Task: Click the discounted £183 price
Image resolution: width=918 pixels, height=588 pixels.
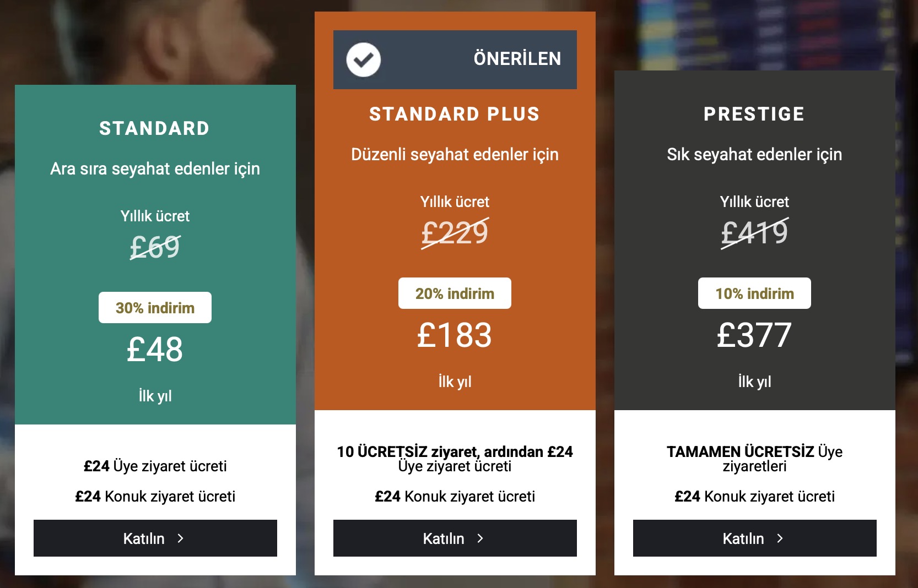Action: pos(454,335)
